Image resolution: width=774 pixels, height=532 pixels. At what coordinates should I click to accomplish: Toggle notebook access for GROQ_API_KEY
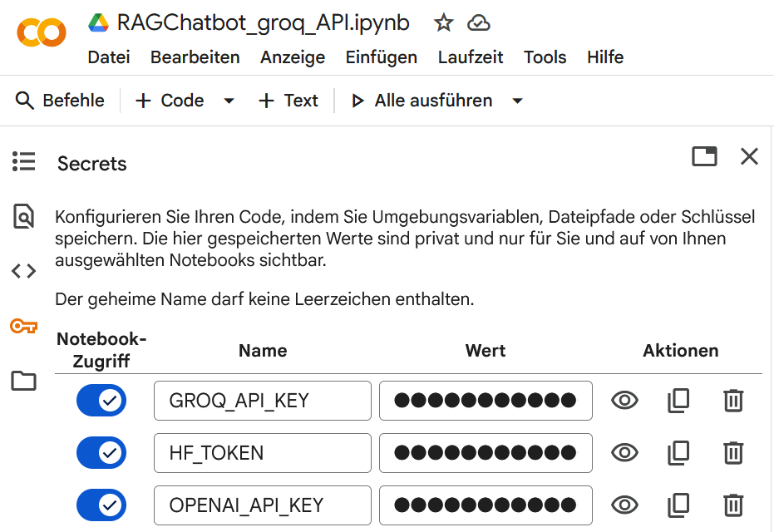101,400
